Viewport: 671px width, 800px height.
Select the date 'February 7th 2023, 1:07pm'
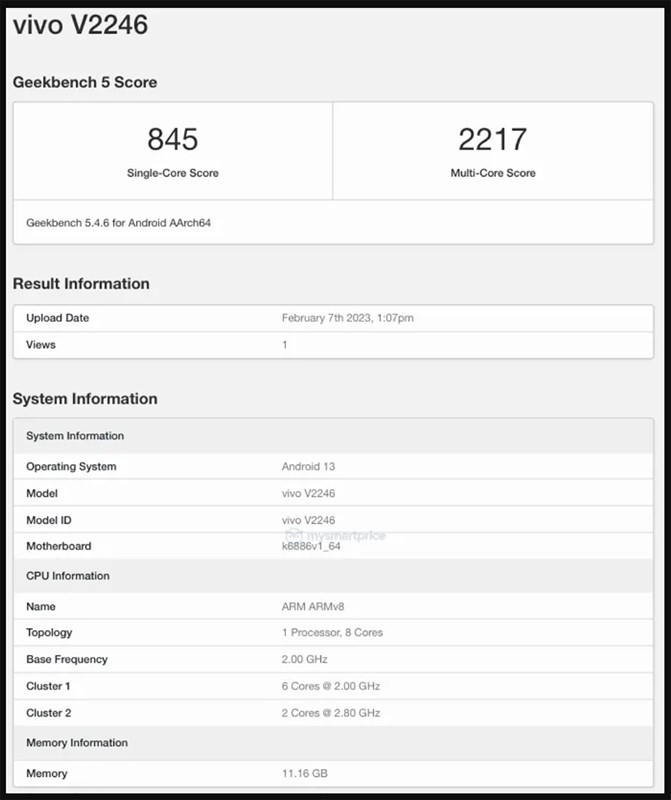pyautogui.click(x=347, y=318)
